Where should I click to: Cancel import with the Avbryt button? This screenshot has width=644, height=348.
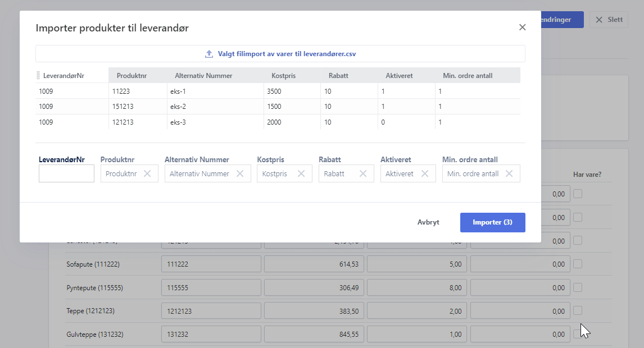pos(428,222)
